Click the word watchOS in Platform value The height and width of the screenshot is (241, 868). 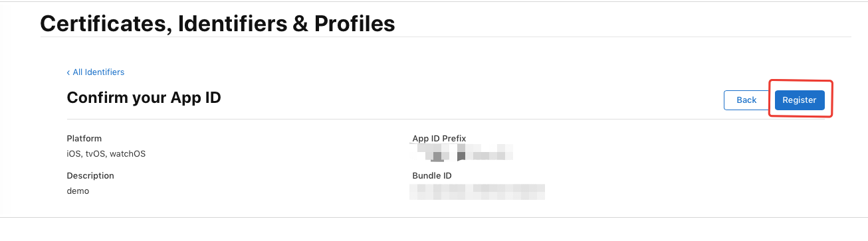pos(128,153)
